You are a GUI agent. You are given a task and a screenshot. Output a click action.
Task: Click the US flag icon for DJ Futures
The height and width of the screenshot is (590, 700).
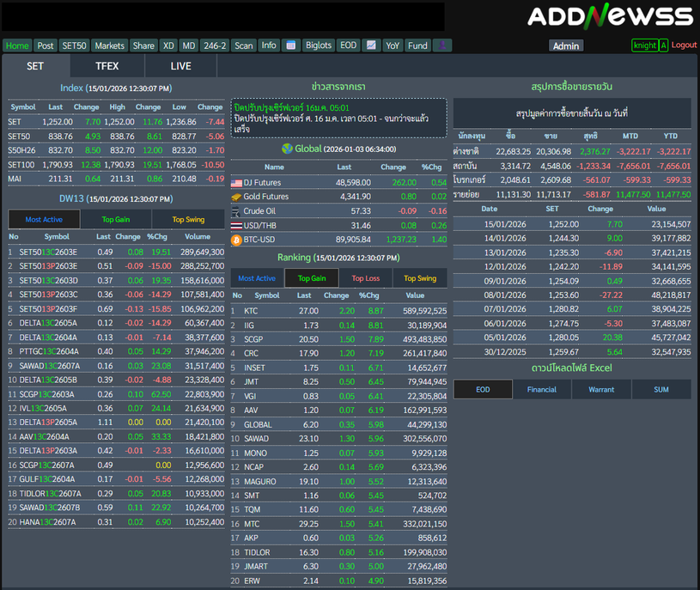pos(236,183)
